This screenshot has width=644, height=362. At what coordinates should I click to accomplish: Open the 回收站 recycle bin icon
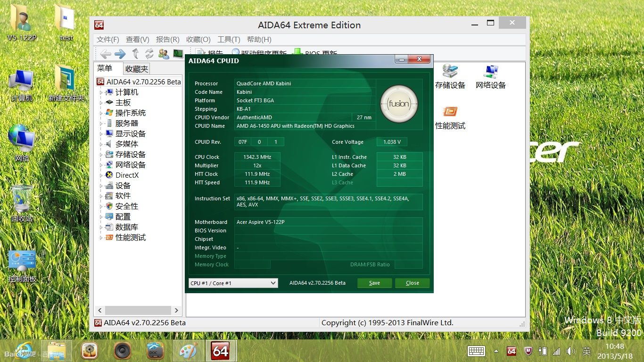pos(22,204)
